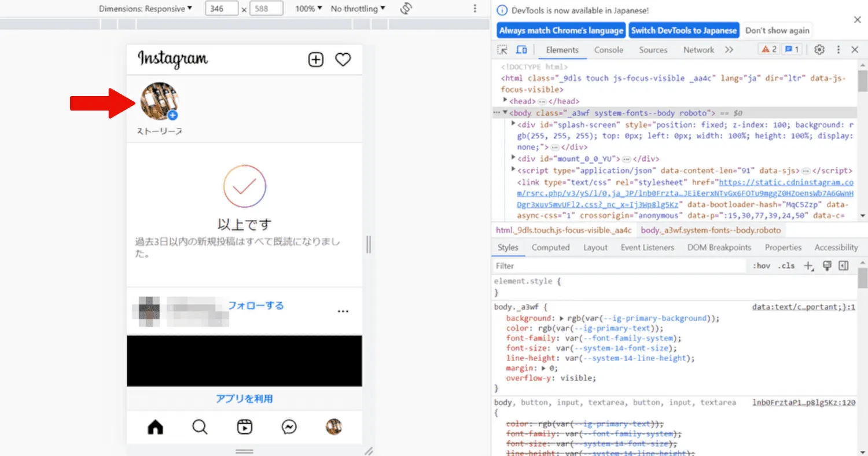Open the Instagram Reels icon
868x456 pixels.
(245, 427)
